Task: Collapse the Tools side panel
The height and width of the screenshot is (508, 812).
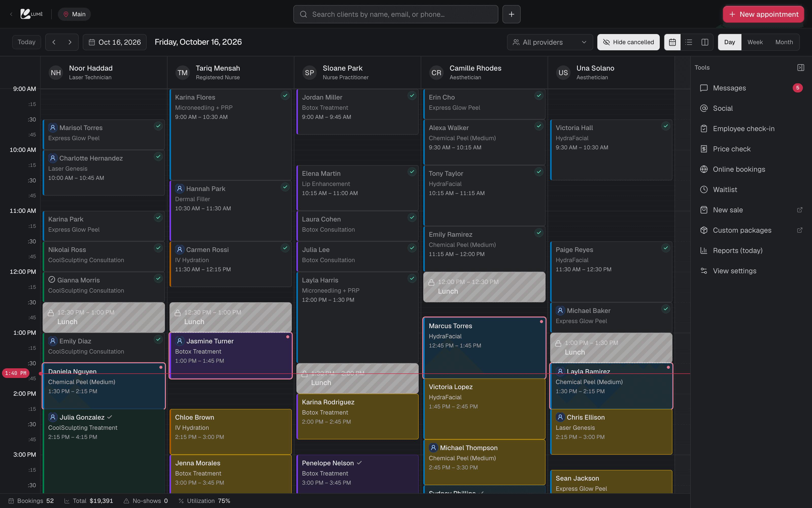Action: point(801,68)
